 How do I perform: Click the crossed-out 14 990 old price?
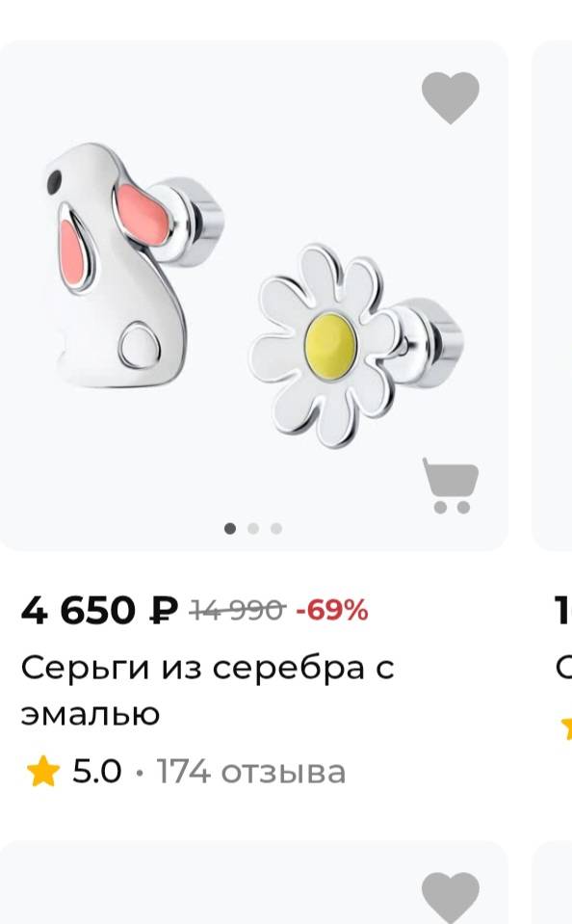click(x=238, y=611)
